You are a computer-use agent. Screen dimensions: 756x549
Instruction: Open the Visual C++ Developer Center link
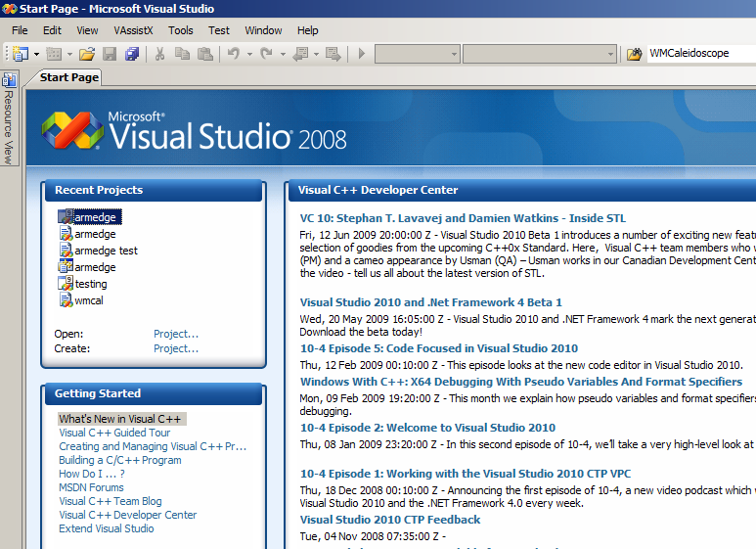coord(128,515)
